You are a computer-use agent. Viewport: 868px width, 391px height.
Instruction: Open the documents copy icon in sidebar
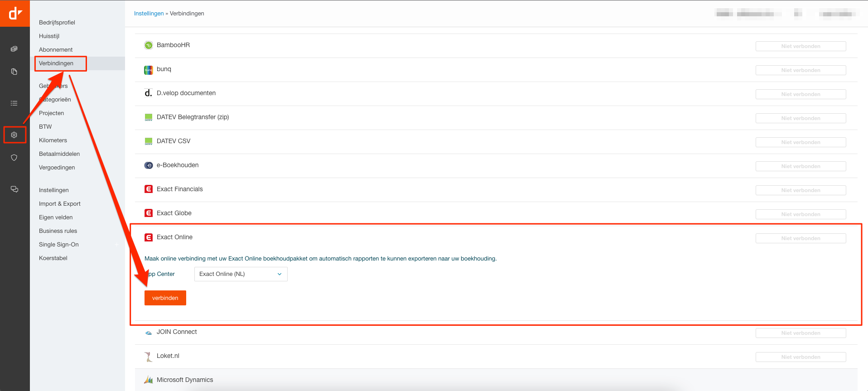pyautogui.click(x=14, y=72)
